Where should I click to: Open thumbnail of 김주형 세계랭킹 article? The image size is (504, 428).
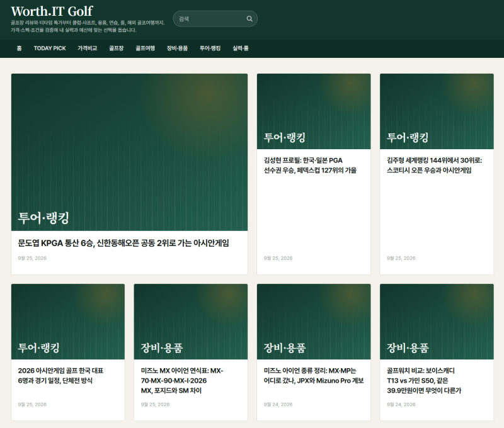tap(437, 111)
